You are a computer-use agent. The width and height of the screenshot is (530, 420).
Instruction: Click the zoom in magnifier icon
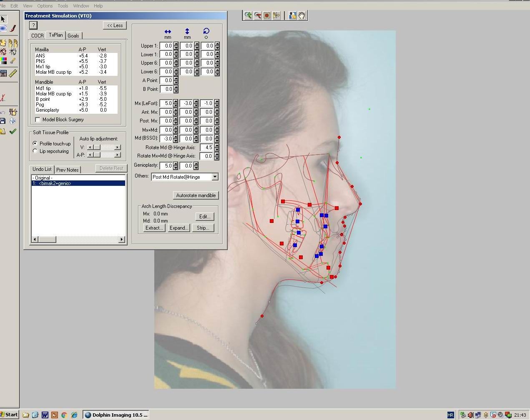249,15
